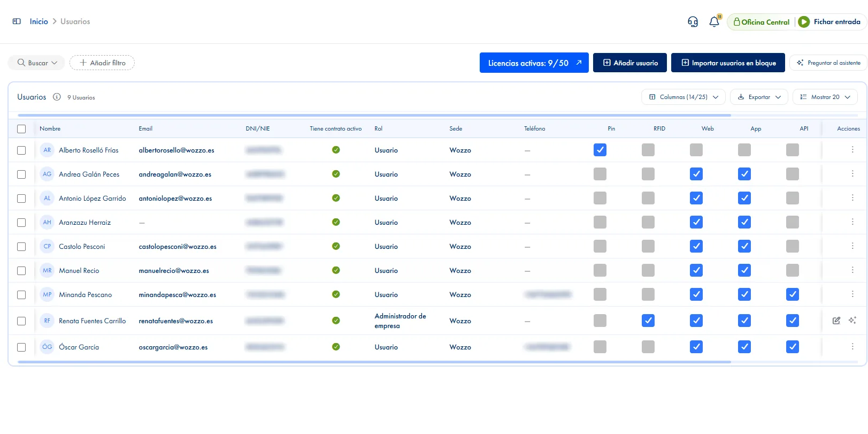Screen dimensions: 868x434
Task: Open the Columnas (14/25) dropdown
Action: tap(683, 97)
